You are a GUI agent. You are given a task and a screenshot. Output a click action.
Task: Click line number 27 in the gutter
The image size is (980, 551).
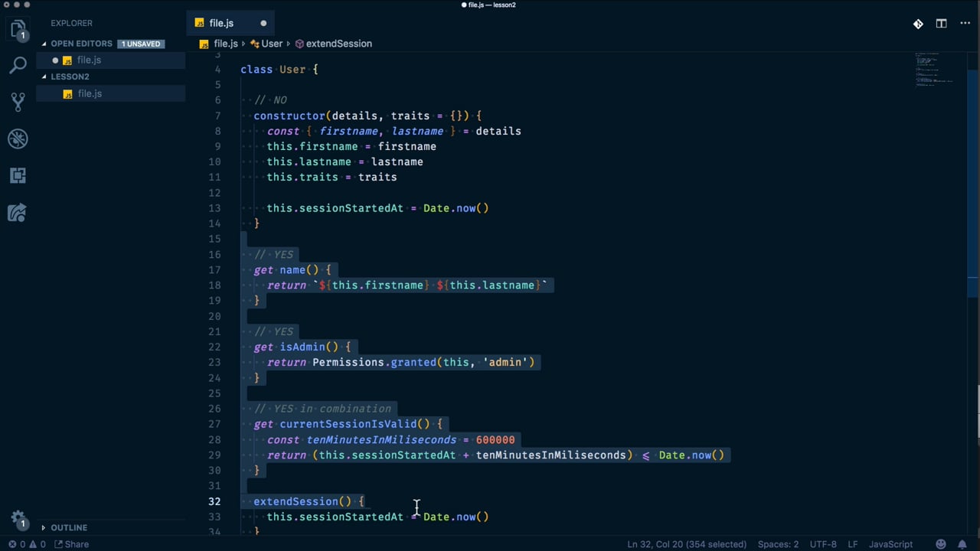tap(214, 424)
